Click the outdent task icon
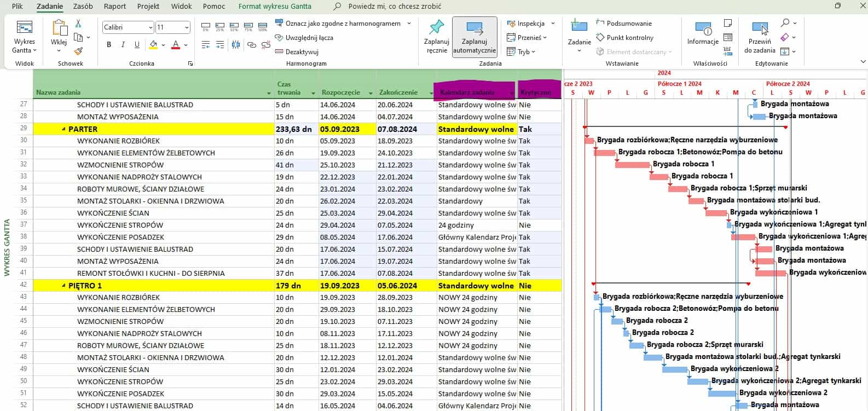The height and width of the screenshot is (411, 868). click(206, 45)
